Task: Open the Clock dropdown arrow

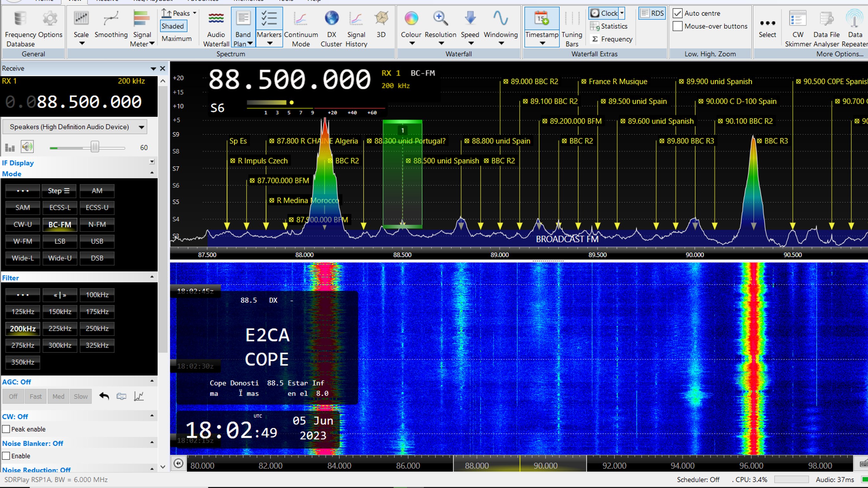Action: pyautogui.click(x=622, y=13)
